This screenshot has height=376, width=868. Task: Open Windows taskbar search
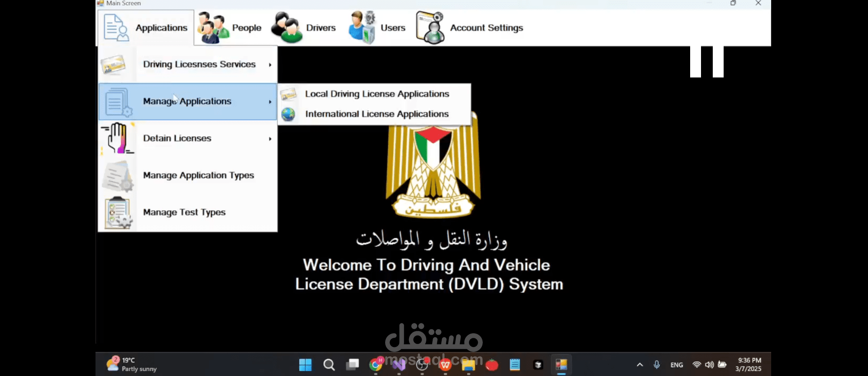329,365
